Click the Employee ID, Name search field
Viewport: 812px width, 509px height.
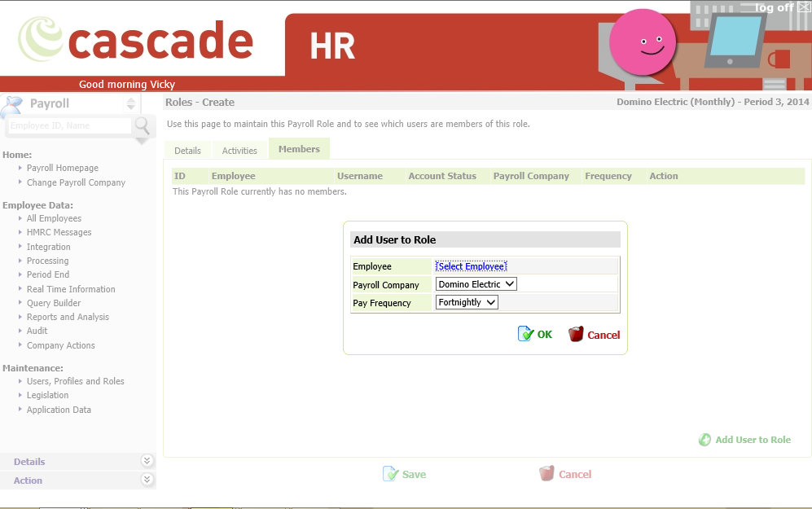[70, 126]
